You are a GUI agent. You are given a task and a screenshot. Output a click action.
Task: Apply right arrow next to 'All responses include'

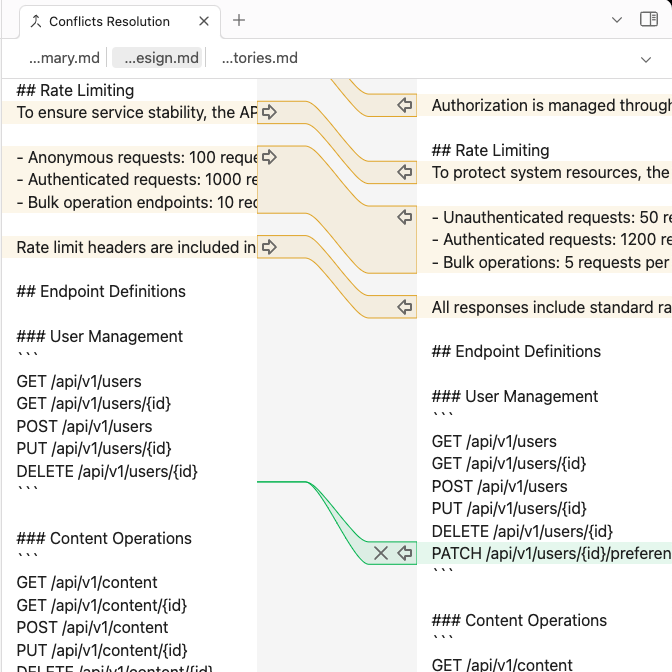pos(405,307)
